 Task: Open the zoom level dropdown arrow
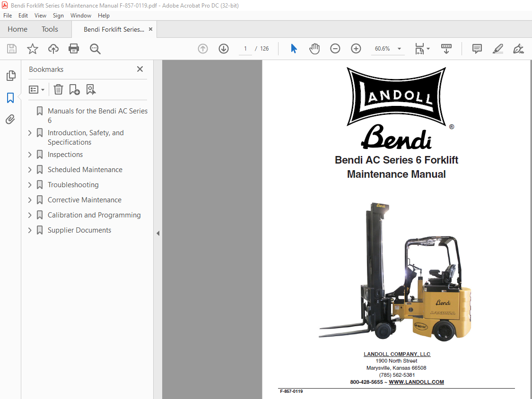tap(399, 49)
